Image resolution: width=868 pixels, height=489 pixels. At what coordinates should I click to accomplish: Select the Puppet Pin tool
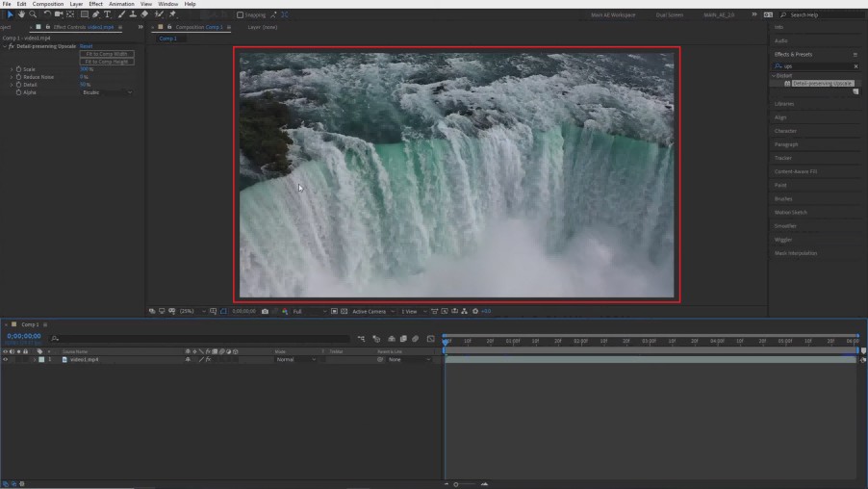coord(172,14)
